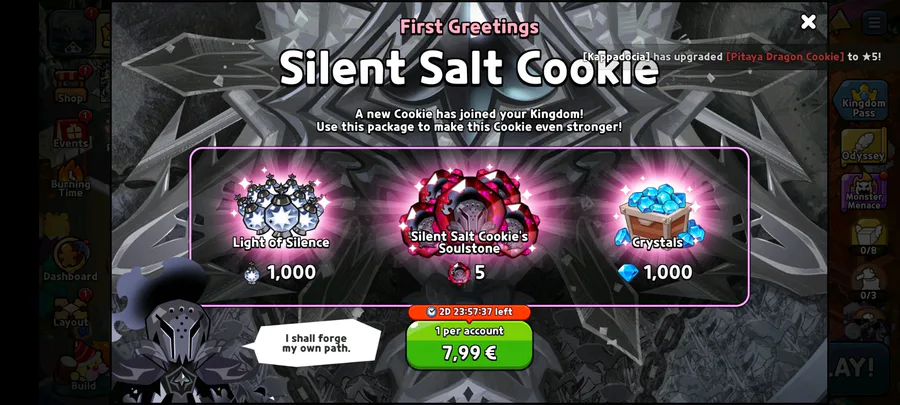The height and width of the screenshot is (405, 900).
Task: Open the Dashboard cookie icon
Action: point(71,258)
